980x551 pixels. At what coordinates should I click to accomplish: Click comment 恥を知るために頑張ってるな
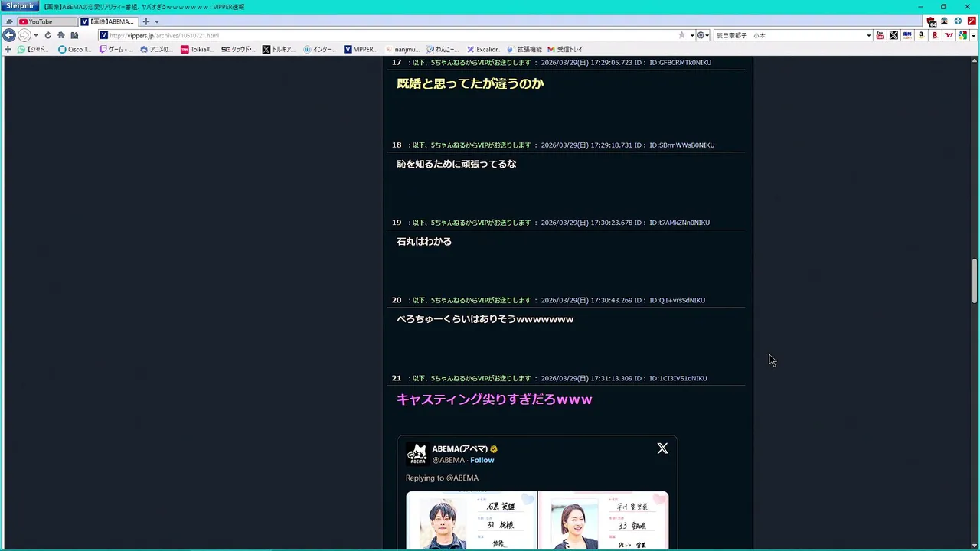456,164
